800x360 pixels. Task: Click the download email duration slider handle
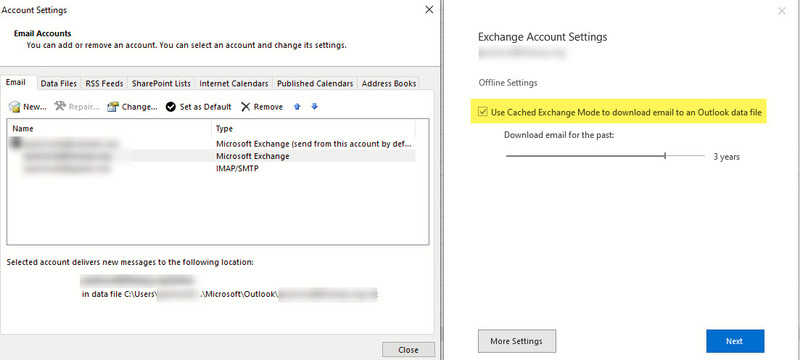point(665,156)
